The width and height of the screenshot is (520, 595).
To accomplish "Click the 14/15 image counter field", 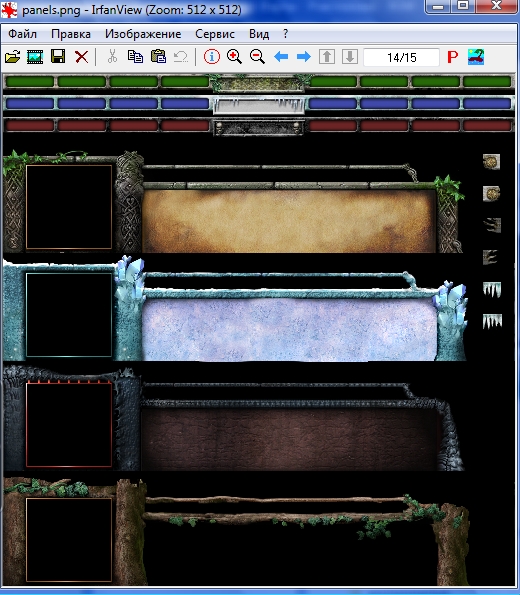I will (x=402, y=57).
